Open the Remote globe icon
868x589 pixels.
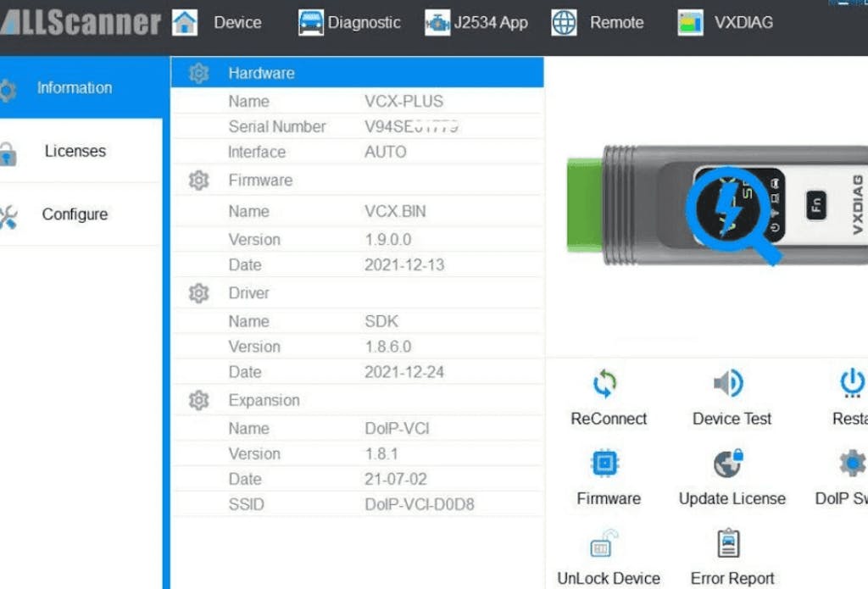pos(564,23)
